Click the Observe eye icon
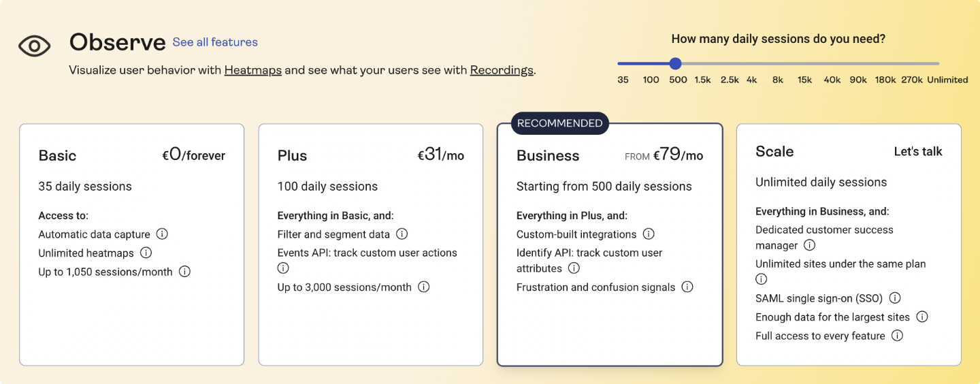The width and height of the screenshot is (980, 384). tap(35, 46)
